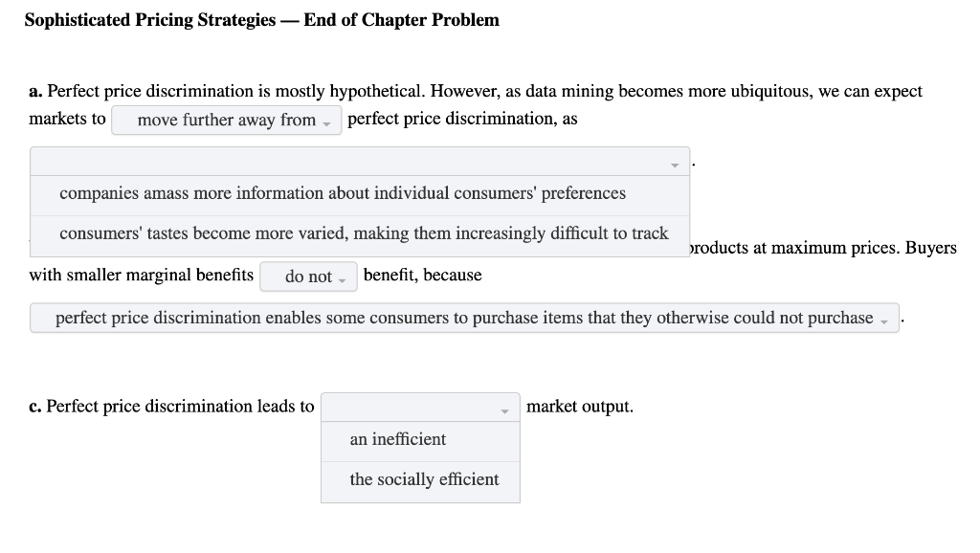Select 'companies amass more information about individual consumers' preferences'

point(343,193)
